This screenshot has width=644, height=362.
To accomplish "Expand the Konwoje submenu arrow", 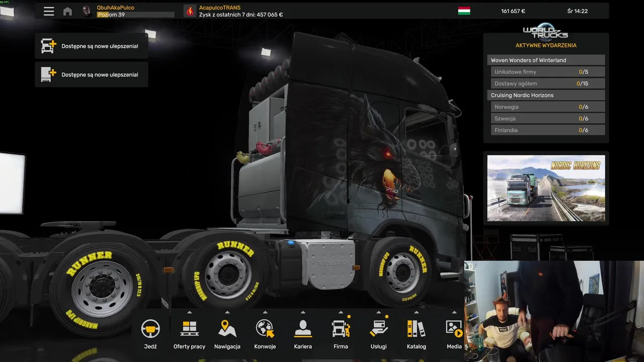I will [x=265, y=312].
